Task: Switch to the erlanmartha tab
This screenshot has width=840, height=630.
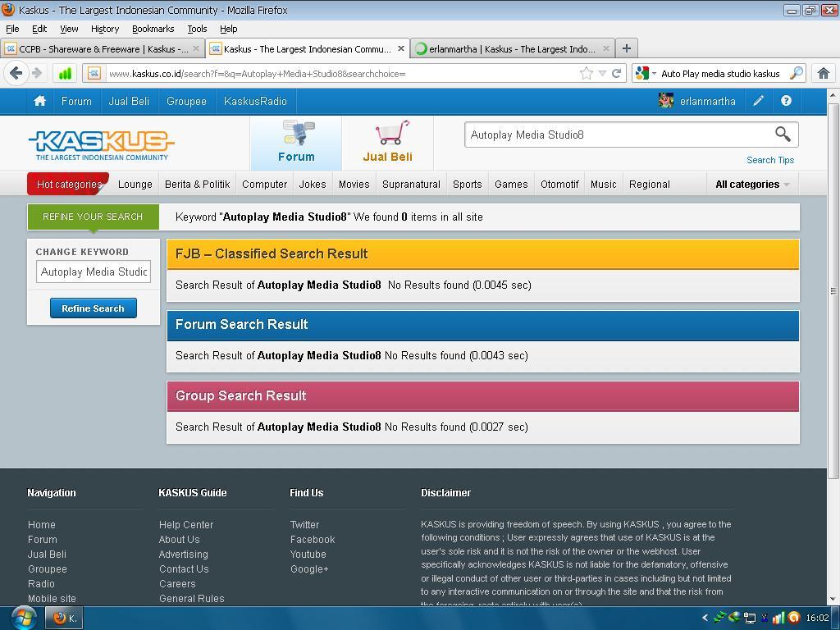Action: tap(513, 48)
